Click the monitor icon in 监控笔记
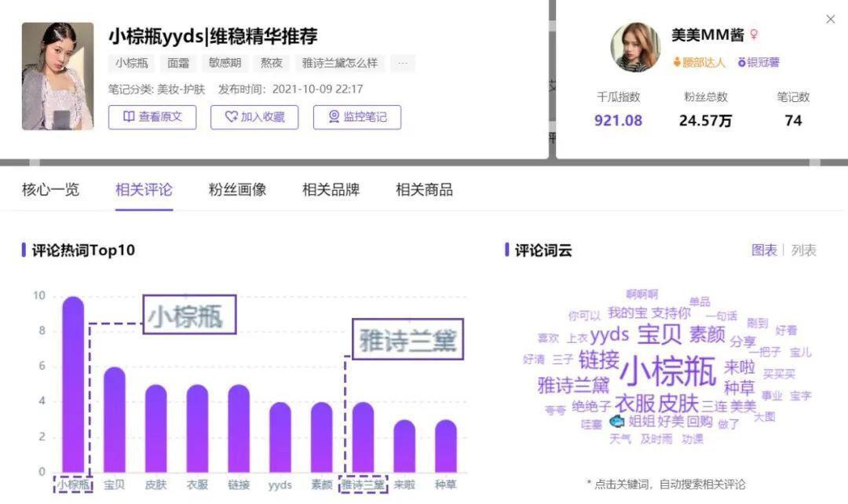This screenshot has width=848, height=504. [x=334, y=117]
